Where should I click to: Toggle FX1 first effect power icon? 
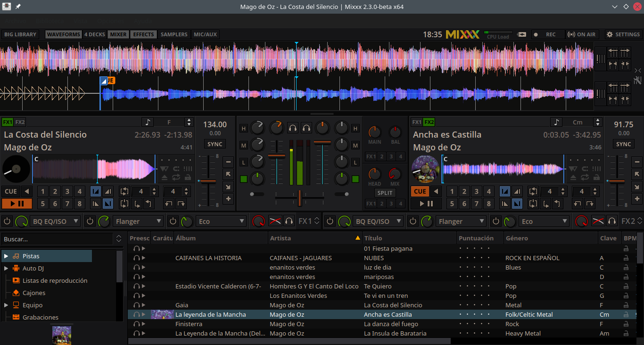click(8, 221)
